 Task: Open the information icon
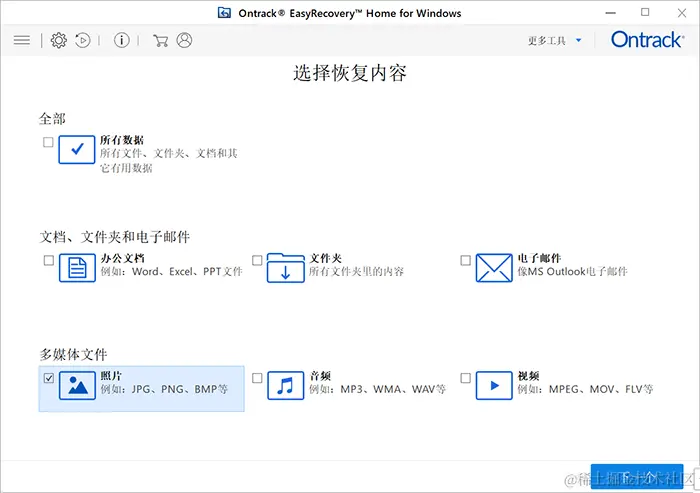pos(121,41)
